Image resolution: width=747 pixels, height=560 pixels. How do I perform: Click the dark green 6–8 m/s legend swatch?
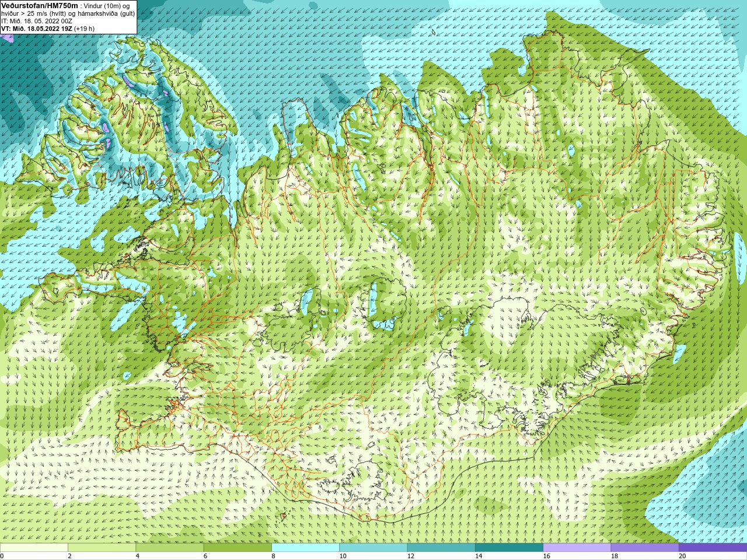click(x=238, y=548)
